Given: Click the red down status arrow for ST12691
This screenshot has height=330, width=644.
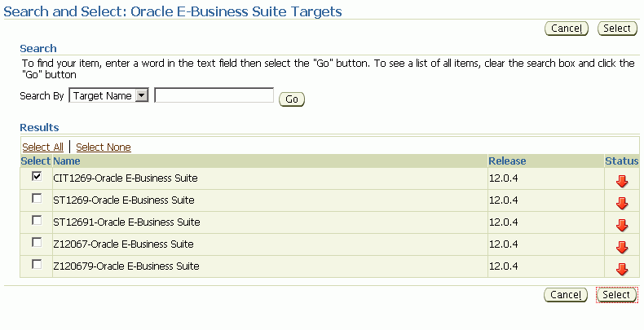Looking at the screenshot, I should tap(622, 226).
